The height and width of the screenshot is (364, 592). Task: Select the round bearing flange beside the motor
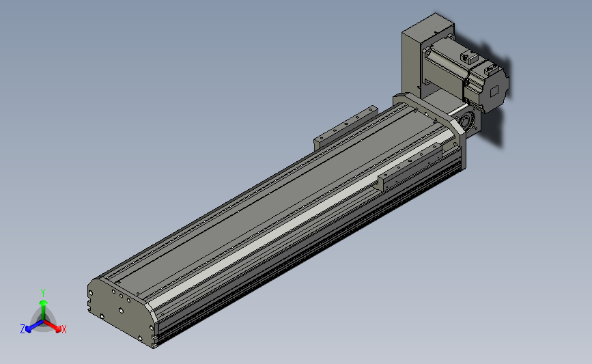(x=468, y=123)
